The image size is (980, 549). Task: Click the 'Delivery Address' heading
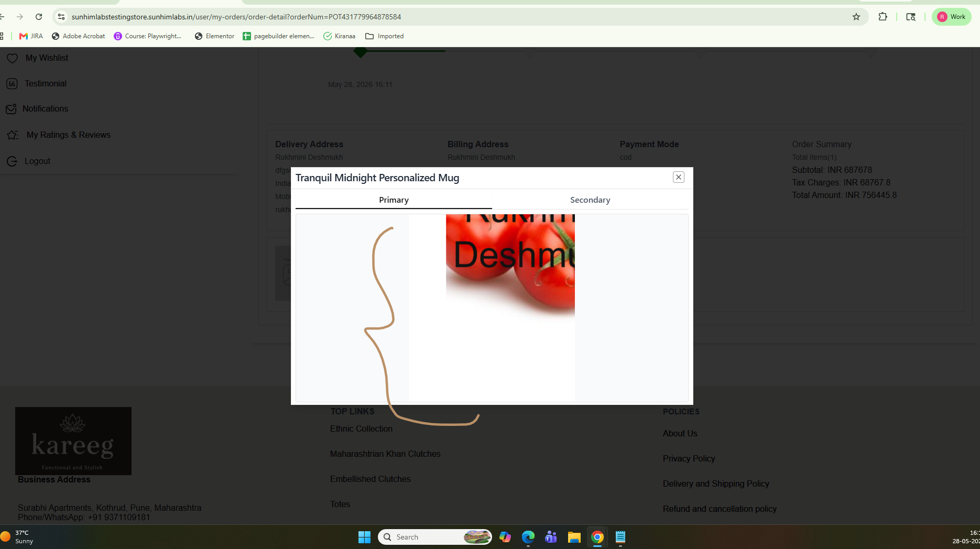pyautogui.click(x=309, y=144)
